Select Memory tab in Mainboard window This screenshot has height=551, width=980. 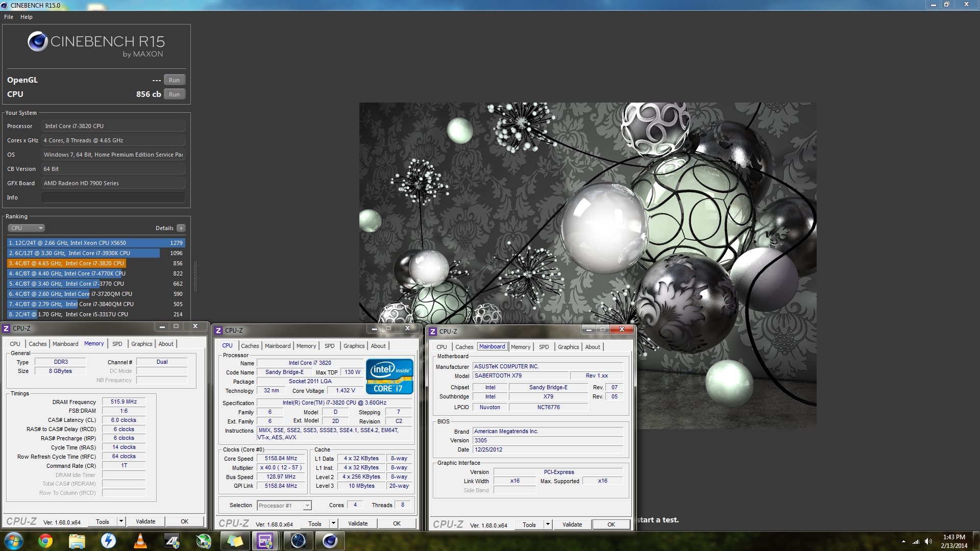point(521,347)
